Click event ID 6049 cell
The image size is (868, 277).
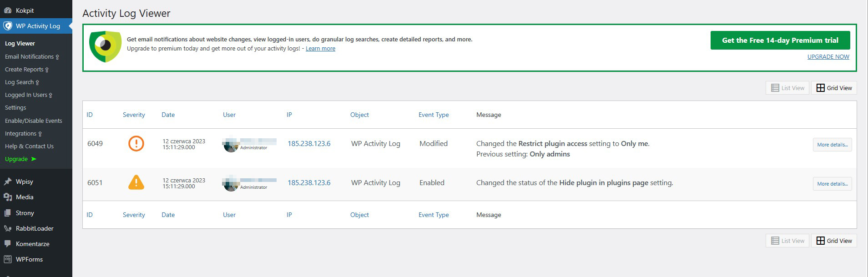click(95, 144)
